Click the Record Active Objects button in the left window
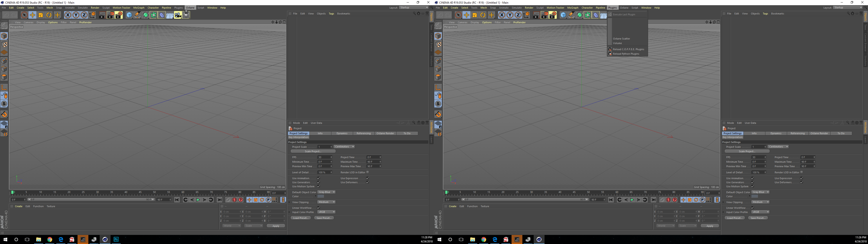Viewport: 868px width, 244px height. (x=228, y=200)
